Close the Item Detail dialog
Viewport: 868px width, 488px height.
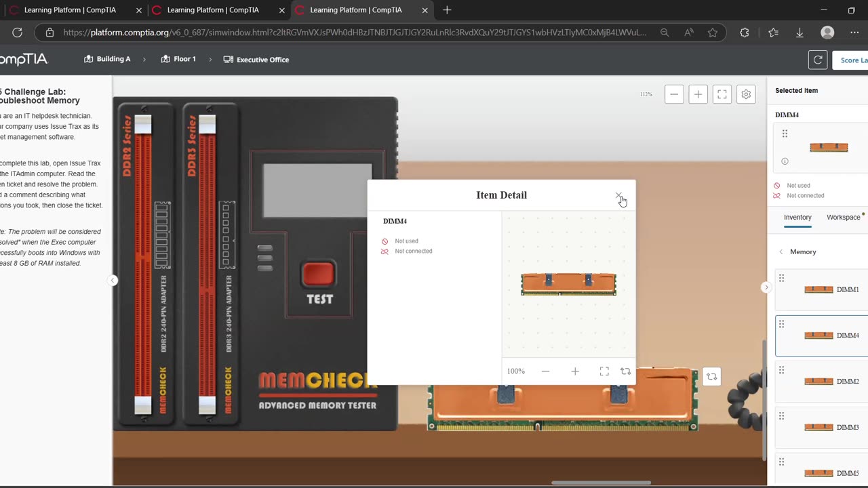click(618, 195)
